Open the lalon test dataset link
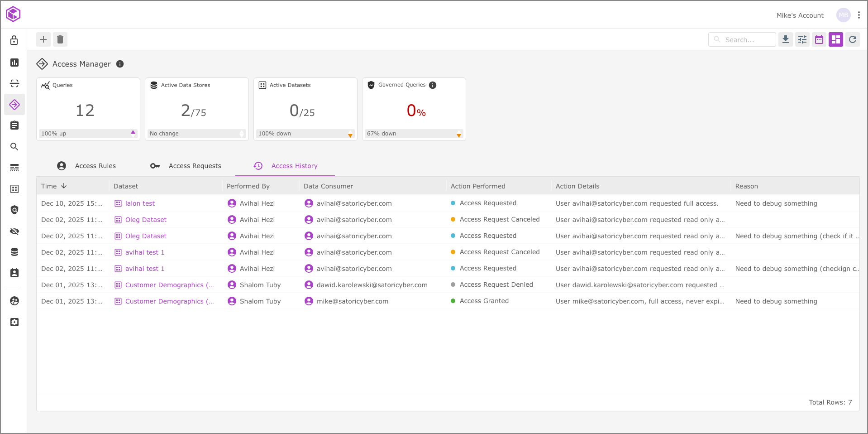The width and height of the screenshot is (868, 434). [x=140, y=203]
